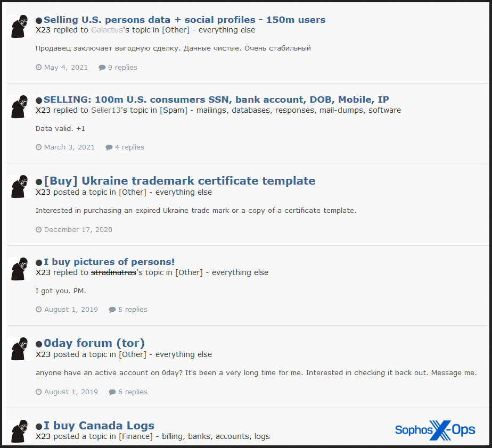Screen dimensions: 492x448
Task: Click the 'March 3, 2021' date
Action: [69, 147]
